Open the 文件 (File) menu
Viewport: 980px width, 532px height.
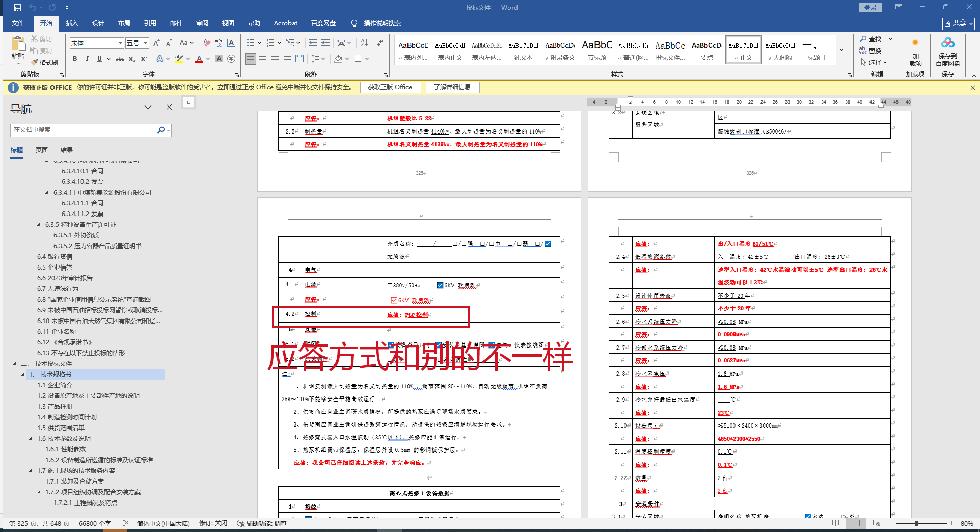18,23
